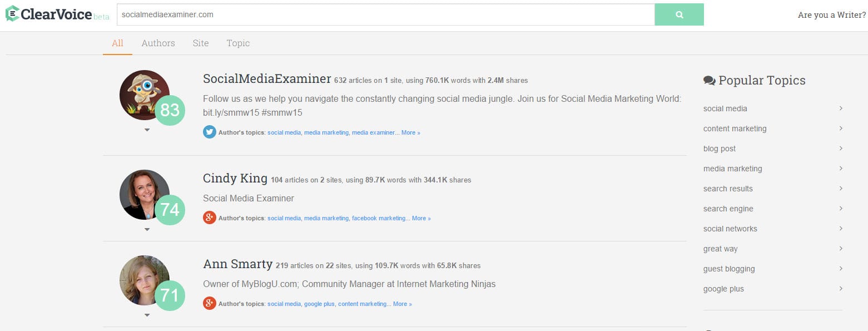
Task: Switch to the Topic tab
Action: click(238, 43)
